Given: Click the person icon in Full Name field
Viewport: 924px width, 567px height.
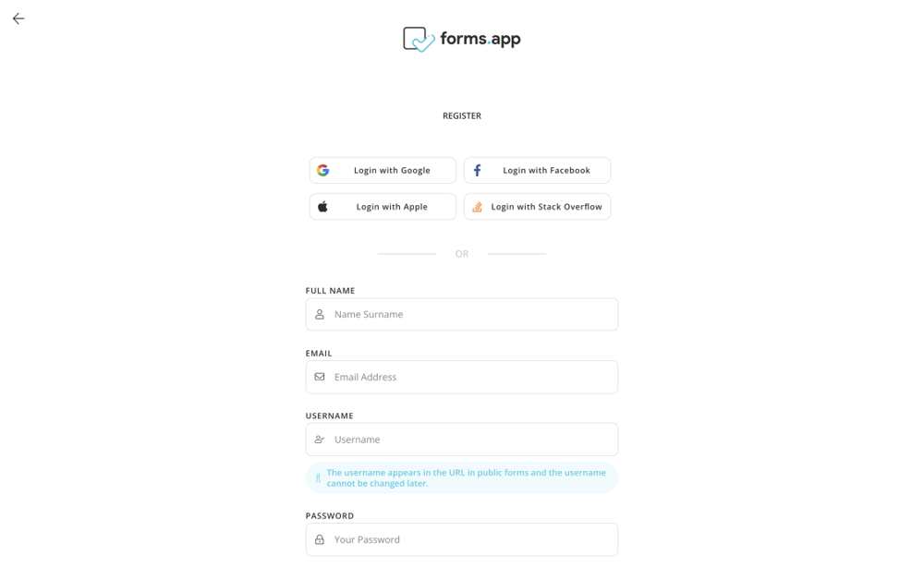Looking at the screenshot, I should pyautogui.click(x=321, y=314).
